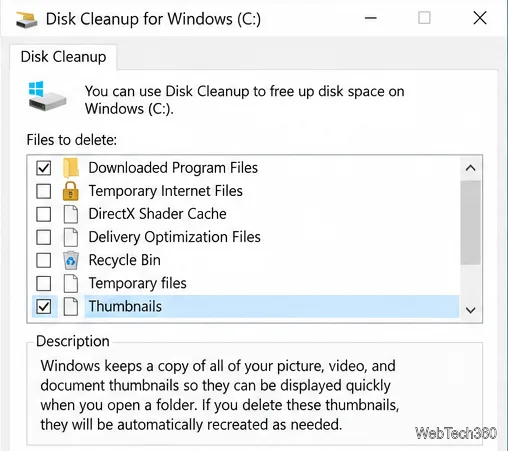
Task: Check the Temporary Internet Files checkbox
Action: [44, 191]
